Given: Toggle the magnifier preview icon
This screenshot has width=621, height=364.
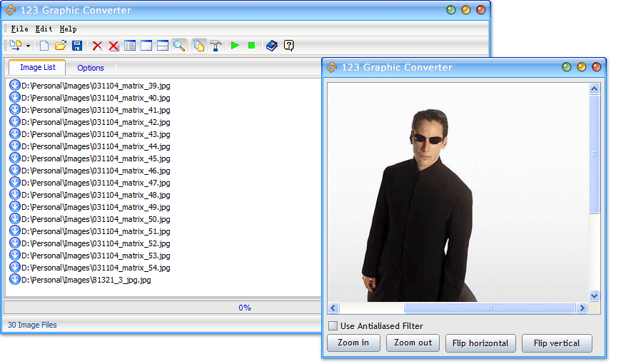Looking at the screenshot, I should (x=179, y=46).
